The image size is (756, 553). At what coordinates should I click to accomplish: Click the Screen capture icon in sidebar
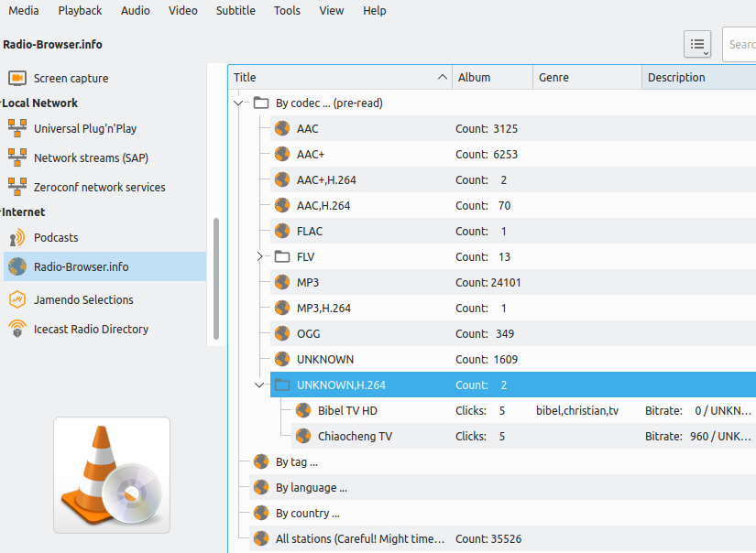tap(17, 78)
